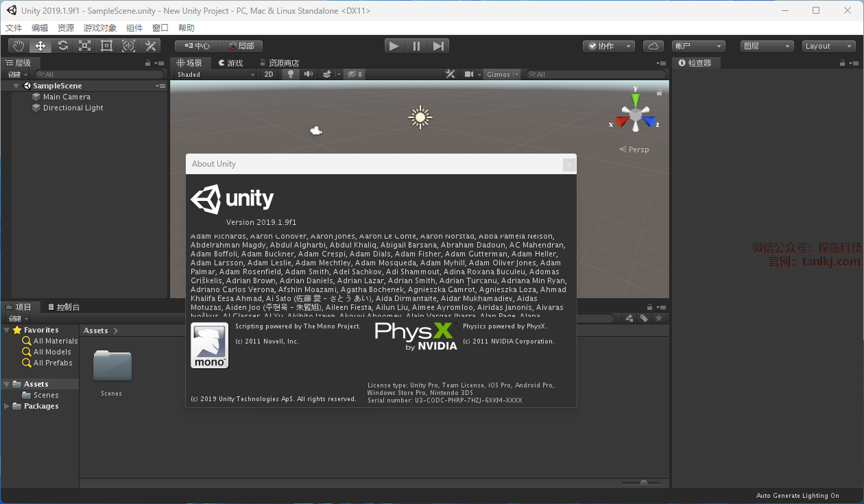Toggle 2D scene view mode
Screen dimensions: 864x504
point(269,74)
